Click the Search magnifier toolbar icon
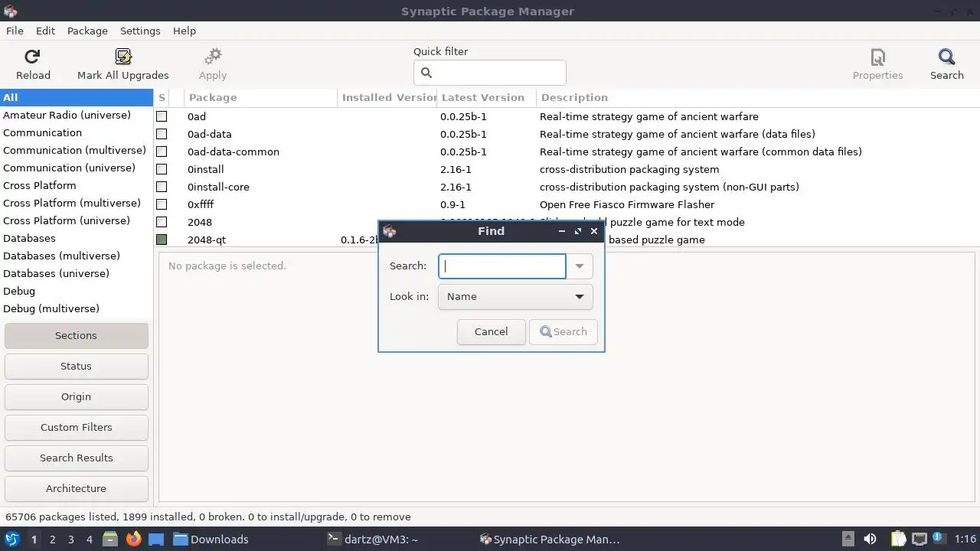The width and height of the screenshot is (980, 551). pyautogui.click(x=947, y=57)
